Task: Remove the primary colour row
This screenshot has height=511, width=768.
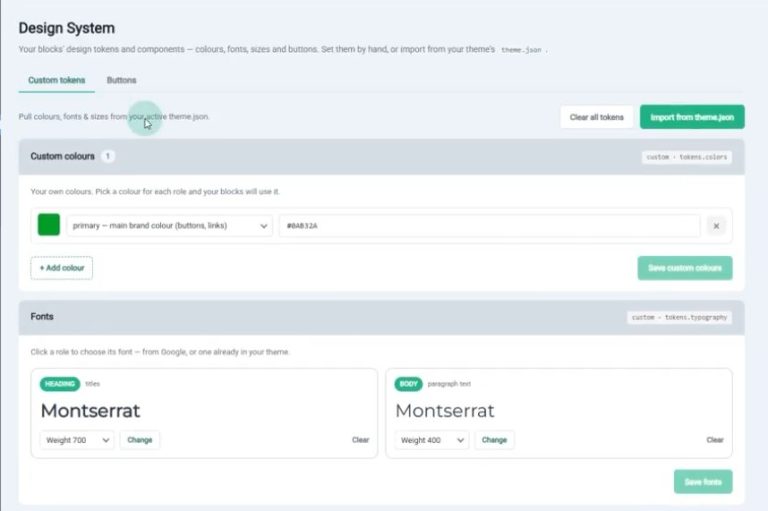Action: 716,226
